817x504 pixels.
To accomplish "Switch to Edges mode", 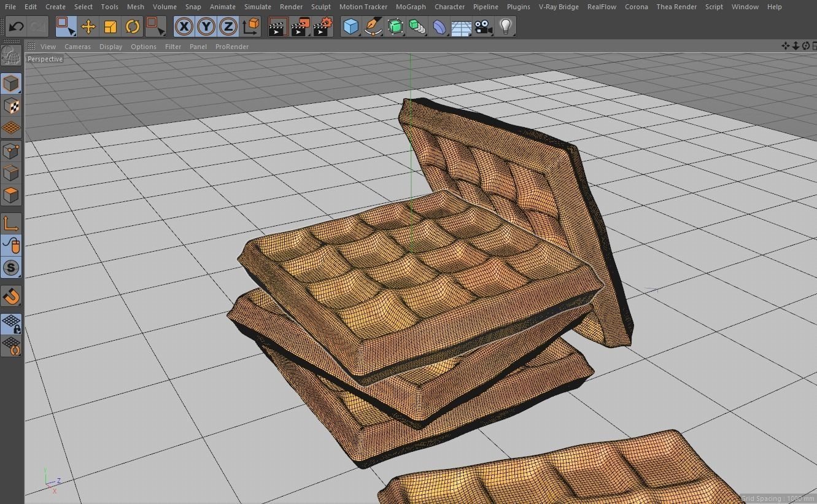I will pos(11,173).
